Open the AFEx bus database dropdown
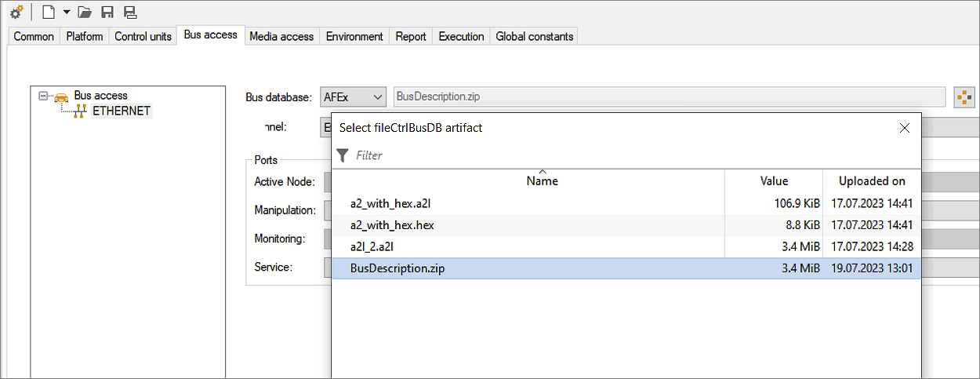The height and width of the screenshot is (379, 980). tap(354, 97)
